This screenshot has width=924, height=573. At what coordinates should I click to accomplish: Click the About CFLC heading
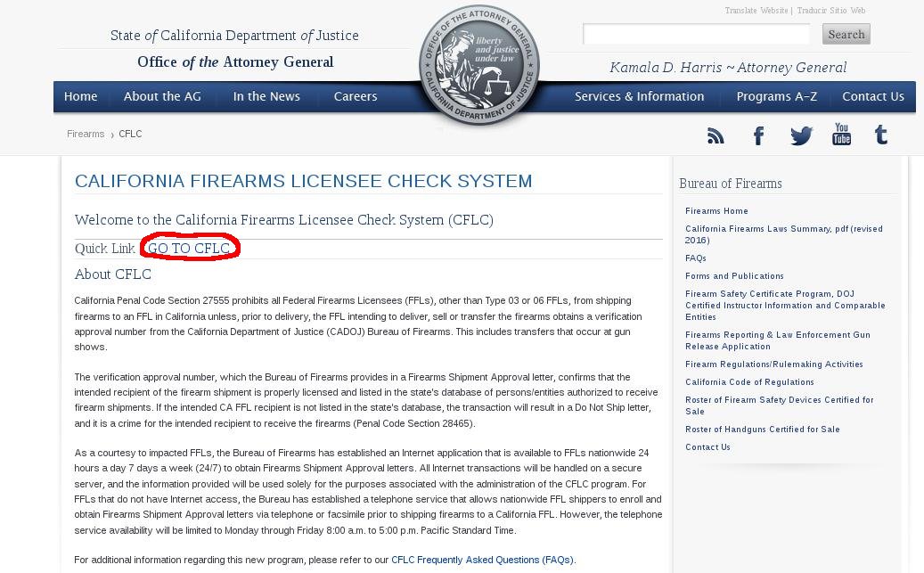coord(113,274)
